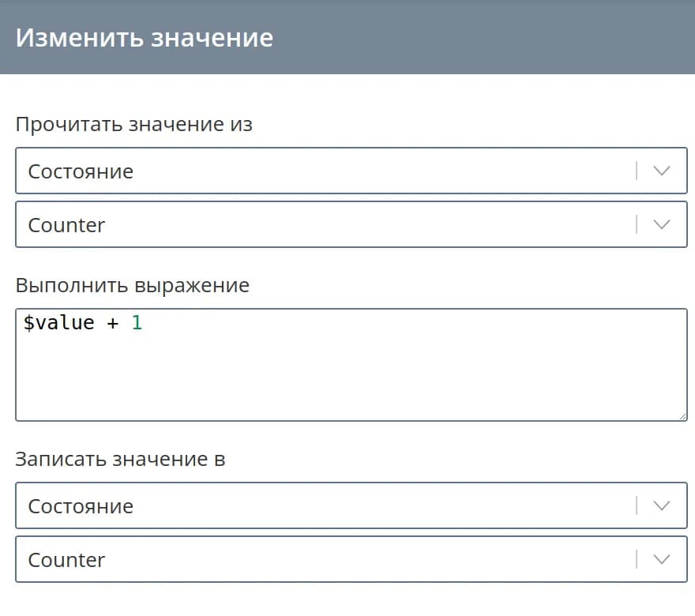Click the Изменить значение header title
The image size is (695, 616).
click(145, 37)
